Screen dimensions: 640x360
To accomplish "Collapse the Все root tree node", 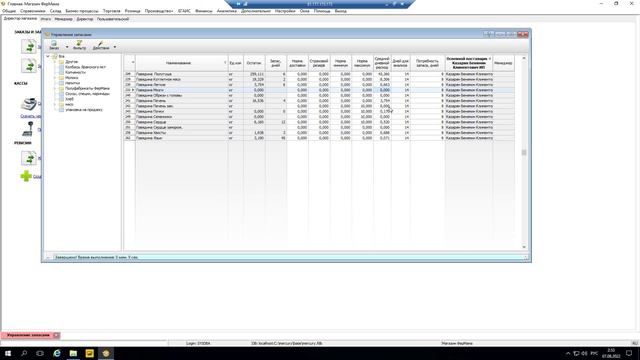I will [48, 56].
